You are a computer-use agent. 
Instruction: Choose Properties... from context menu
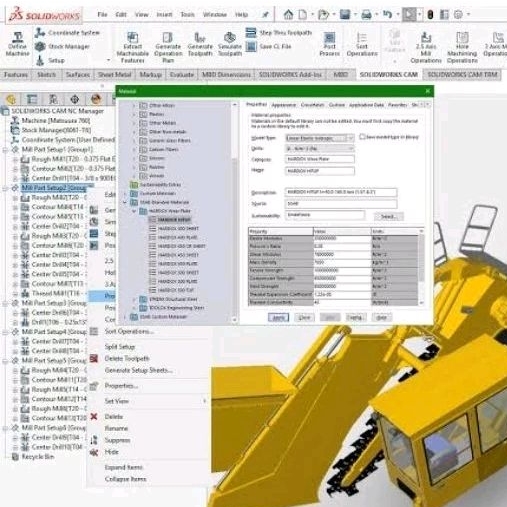click(x=121, y=386)
